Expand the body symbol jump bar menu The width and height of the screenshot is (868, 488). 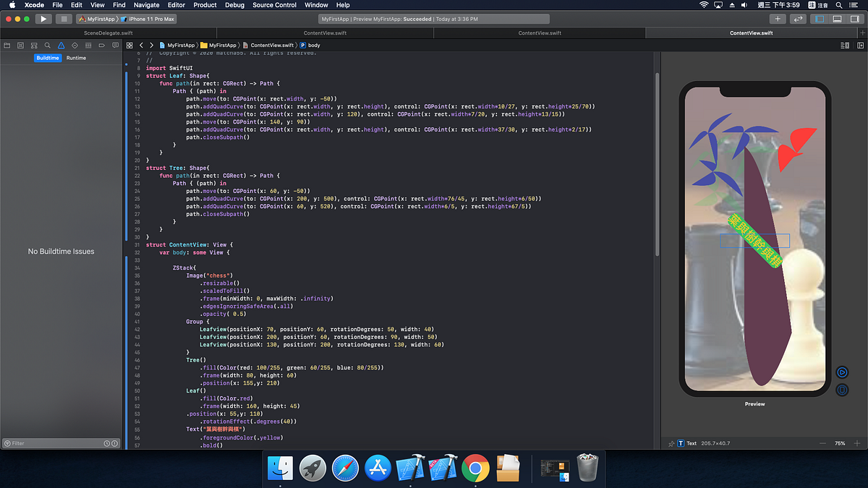[311, 45]
